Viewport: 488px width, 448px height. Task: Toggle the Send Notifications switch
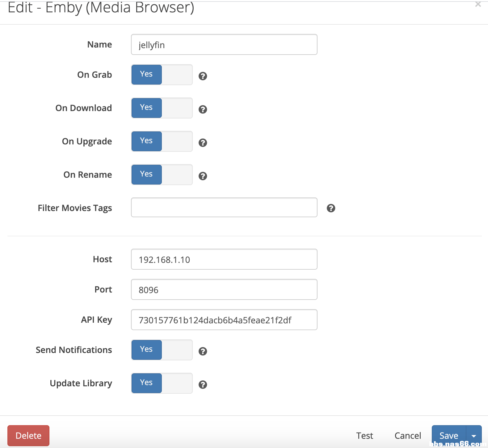tap(162, 350)
